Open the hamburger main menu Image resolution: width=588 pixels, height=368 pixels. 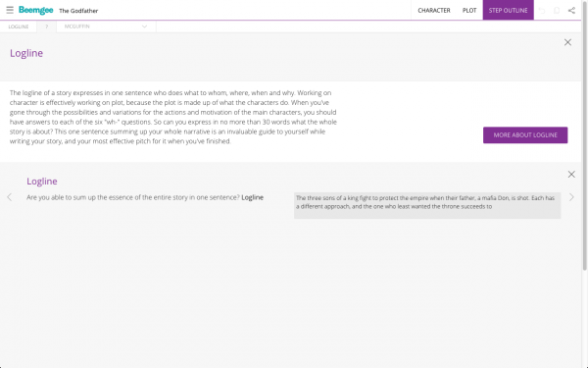(x=10, y=10)
